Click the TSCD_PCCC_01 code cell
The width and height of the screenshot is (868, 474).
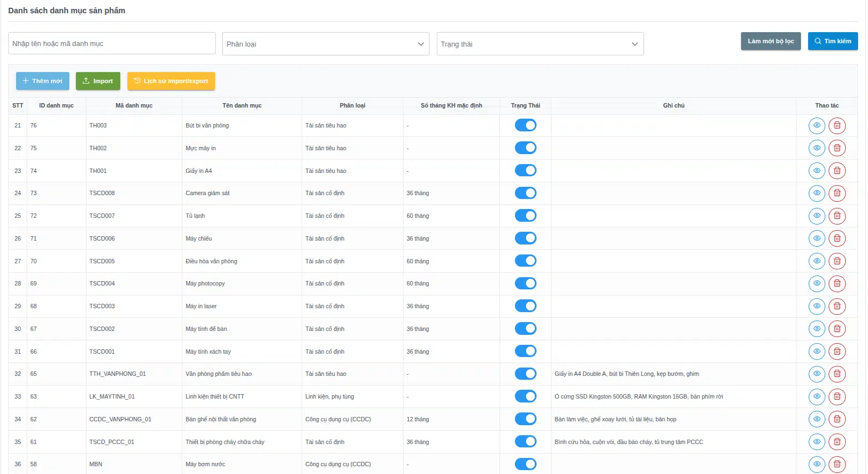coord(134,442)
